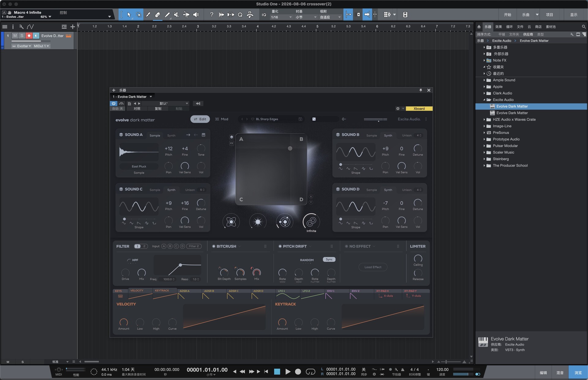Mute track 1 with M button

(15, 36)
